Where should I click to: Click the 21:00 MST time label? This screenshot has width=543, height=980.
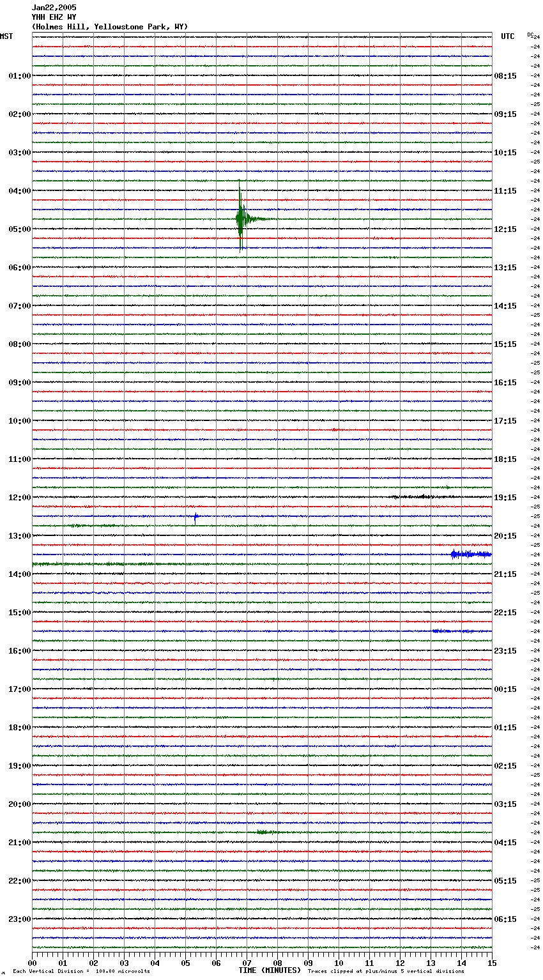point(20,843)
